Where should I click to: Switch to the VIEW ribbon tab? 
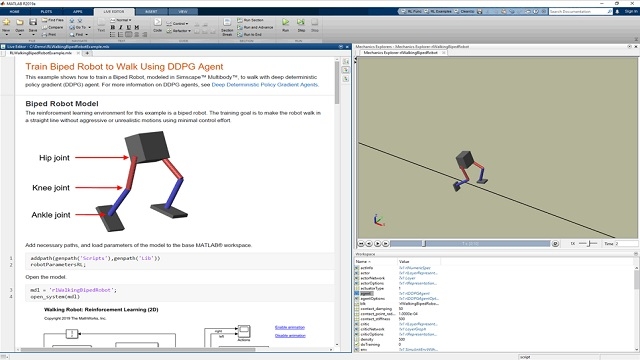coord(183,11)
